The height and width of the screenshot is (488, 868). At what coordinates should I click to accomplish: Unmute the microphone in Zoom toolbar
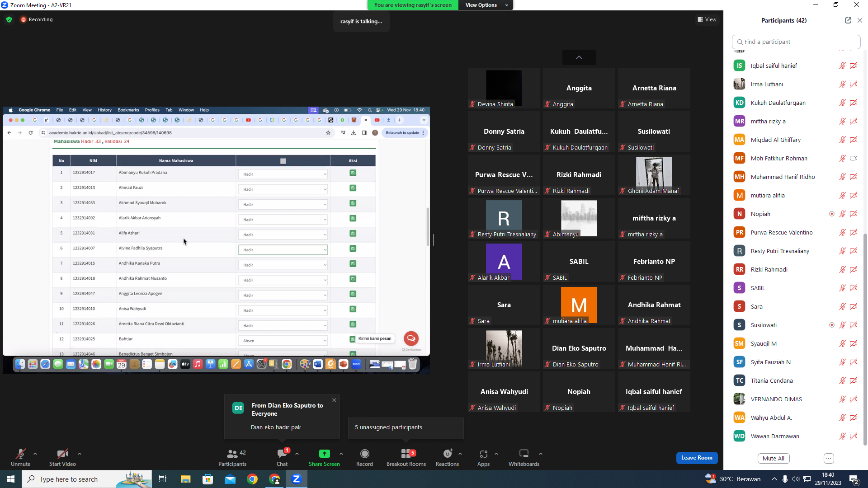21,457
